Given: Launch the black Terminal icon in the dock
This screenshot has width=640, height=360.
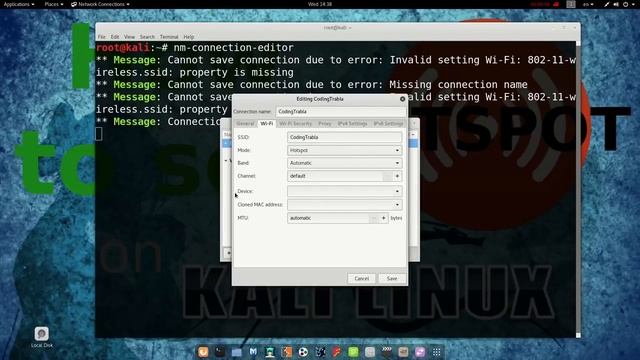Looking at the screenshot, I should pyautogui.click(x=220, y=351).
